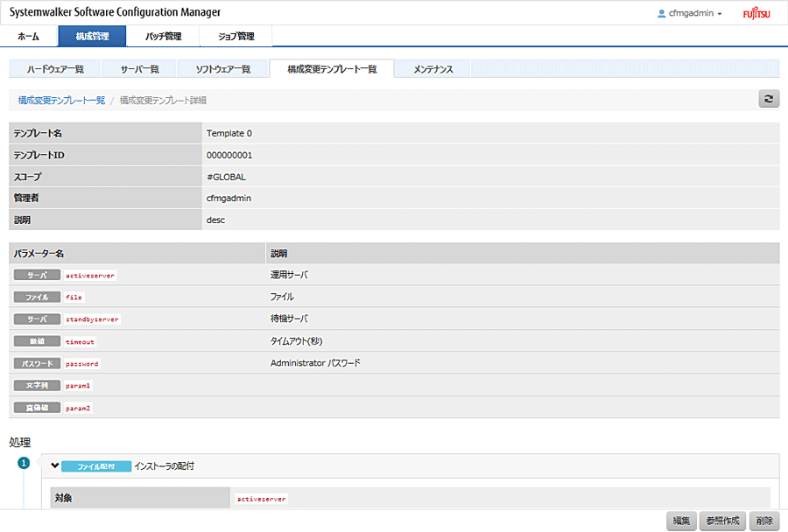Viewport: 788px width, 532px height.
Task: Switch to the パッチ管理 tab
Action: (164, 36)
